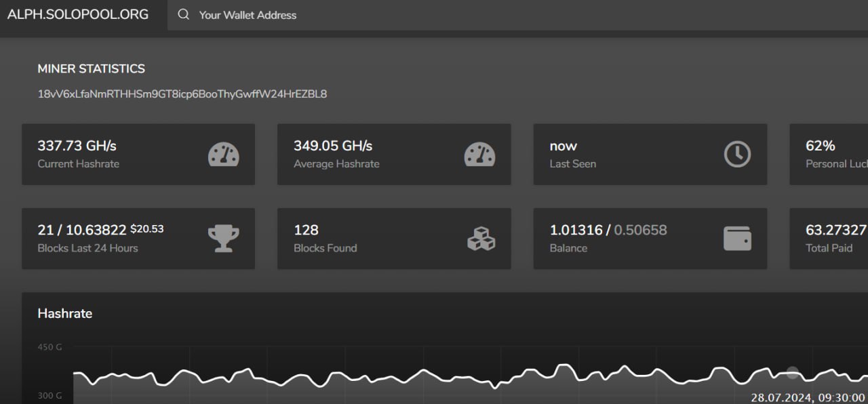The height and width of the screenshot is (404, 868).
Task: Click the $20.53 block reward value
Action: [x=147, y=229]
